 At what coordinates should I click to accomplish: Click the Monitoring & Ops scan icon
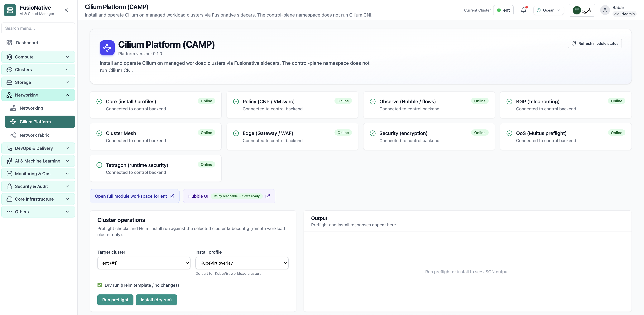pos(9,174)
